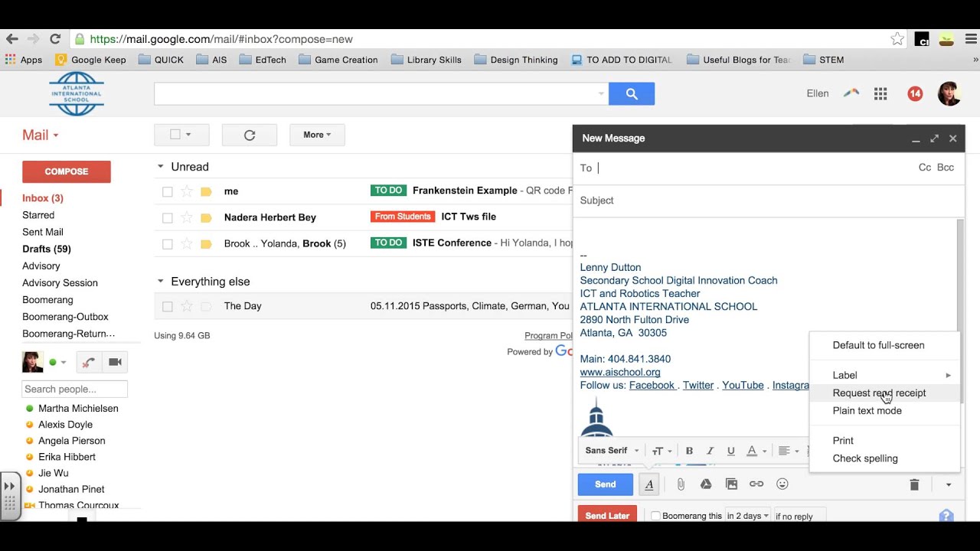
Task: Choose Default to full-screen
Action: 878,345
